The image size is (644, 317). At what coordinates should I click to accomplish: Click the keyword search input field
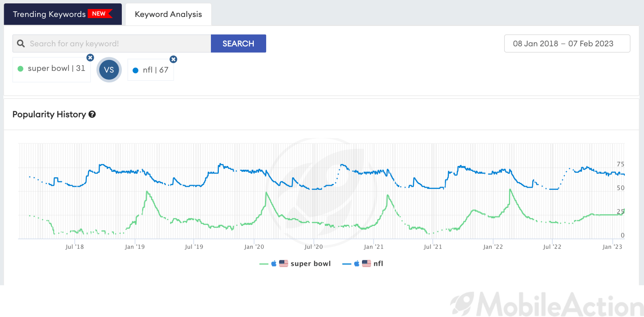[112, 44]
